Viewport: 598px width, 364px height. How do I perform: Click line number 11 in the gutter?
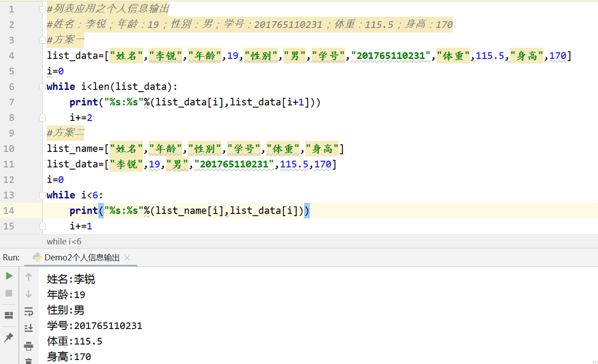tap(9, 164)
